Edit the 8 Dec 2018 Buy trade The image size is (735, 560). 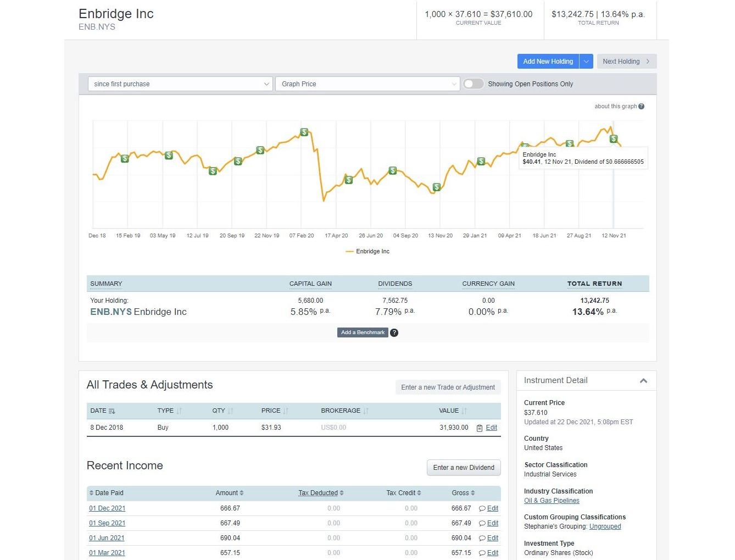[492, 428]
